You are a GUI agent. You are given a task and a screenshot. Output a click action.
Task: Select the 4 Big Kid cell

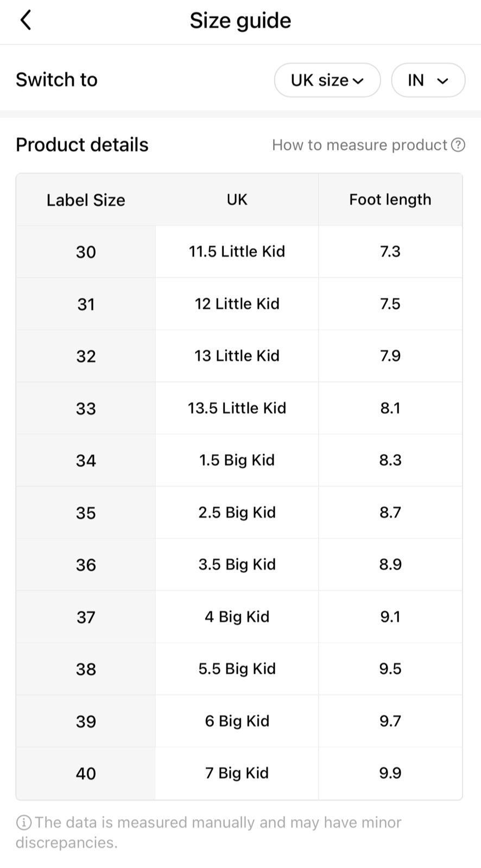tap(237, 617)
